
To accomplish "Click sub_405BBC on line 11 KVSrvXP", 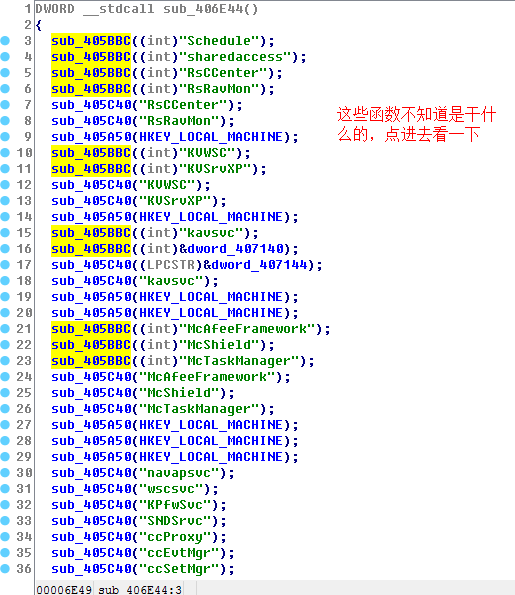I will coord(91,169).
